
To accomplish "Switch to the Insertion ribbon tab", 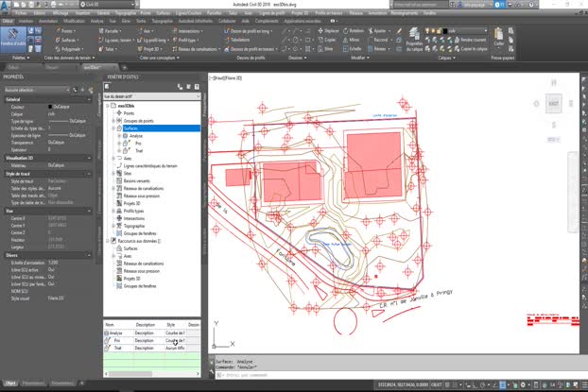I will 26,21.
